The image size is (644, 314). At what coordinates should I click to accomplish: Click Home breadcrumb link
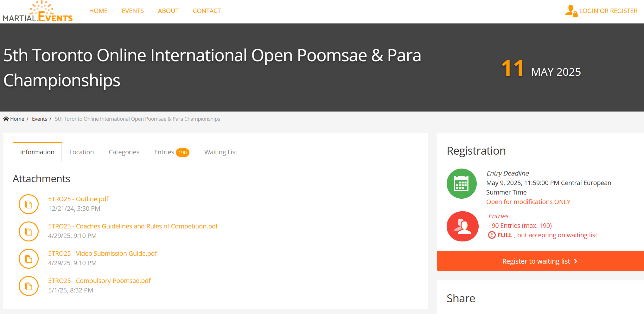(x=17, y=119)
